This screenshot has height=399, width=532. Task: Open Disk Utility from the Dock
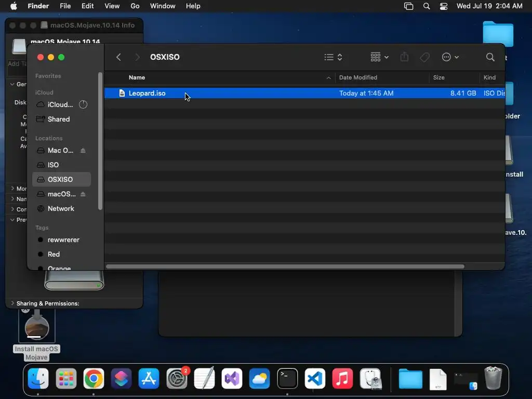coord(370,378)
